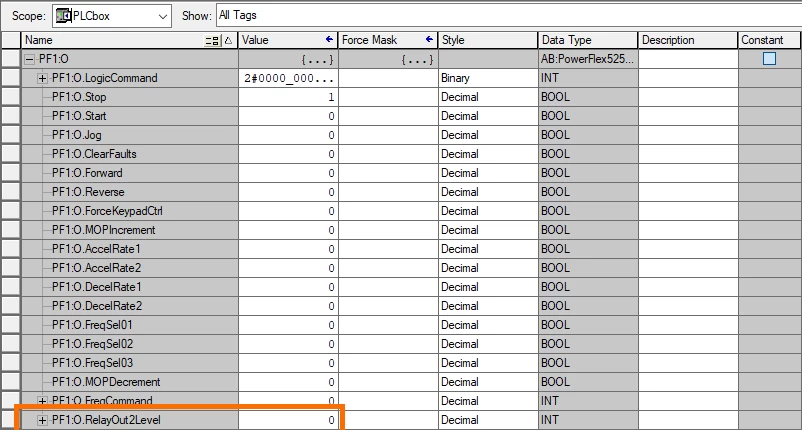
Task: Click the row selector beside PF1:O.MOPDecrement
Action: point(11,382)
